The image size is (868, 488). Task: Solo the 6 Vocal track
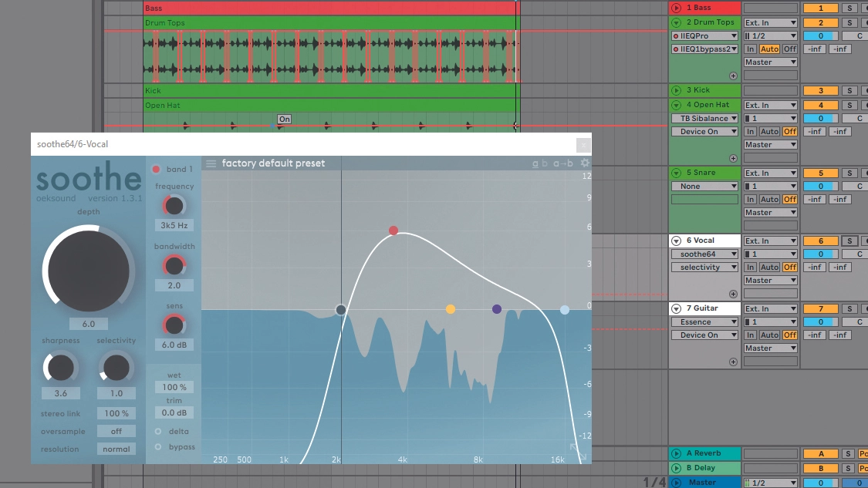coord(849,241)
